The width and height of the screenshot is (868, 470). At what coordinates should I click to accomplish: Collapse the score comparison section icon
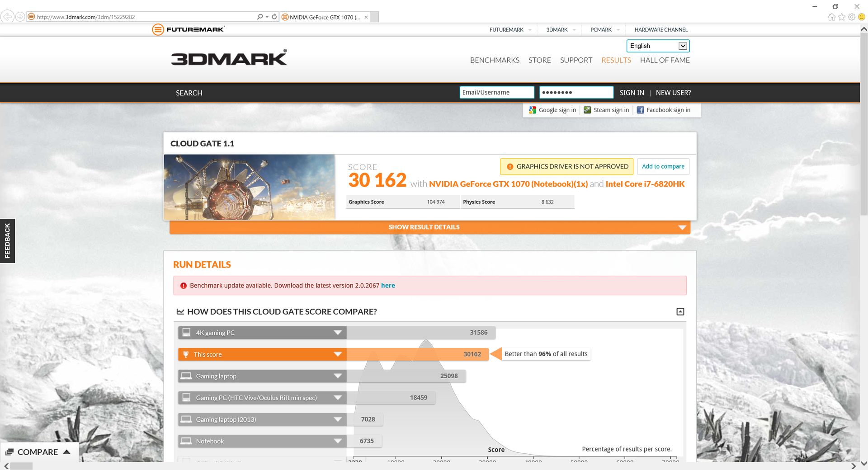680,311
